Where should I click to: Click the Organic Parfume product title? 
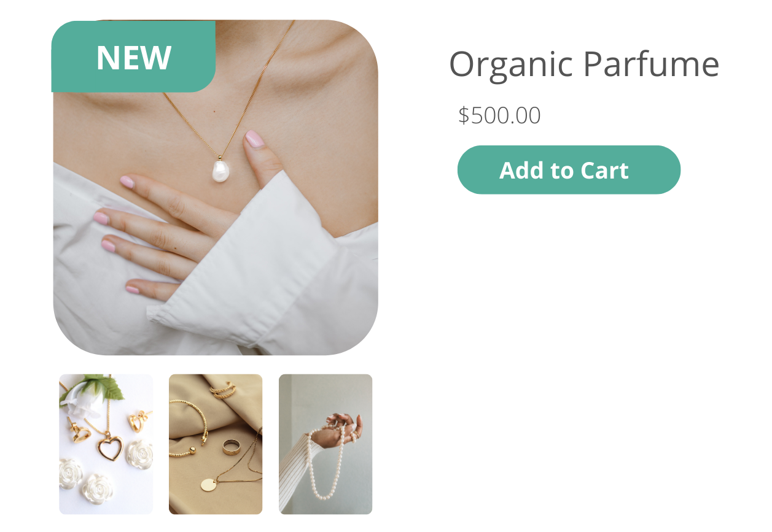[584, 64]
